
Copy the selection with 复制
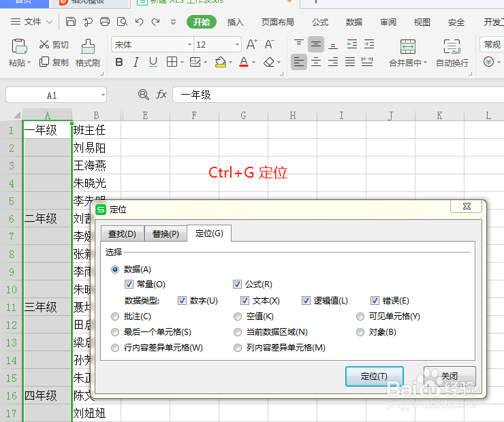(54, 62)
